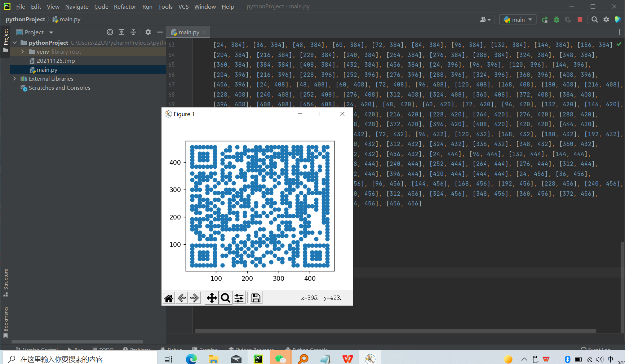Stop the running process with red square
Image resolution: width=625 pixels, height=364 pixels.
click(x=580, y=19)
